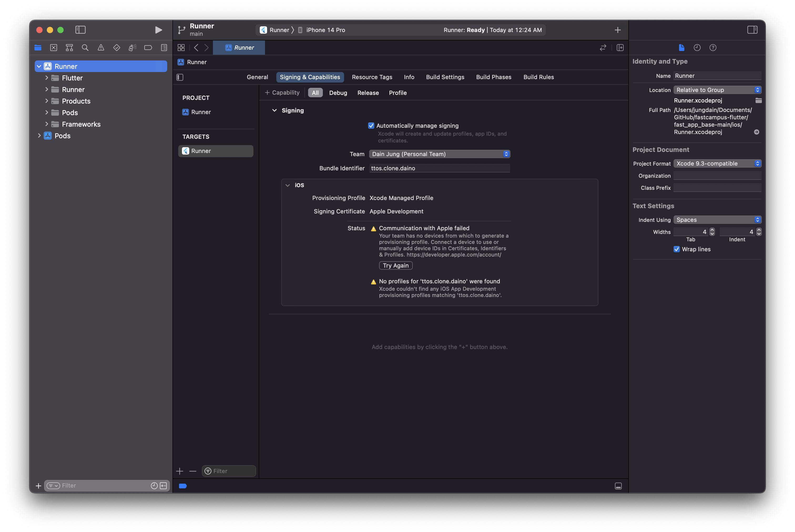Select the Runner scheme in toolbar

(274, 30)
